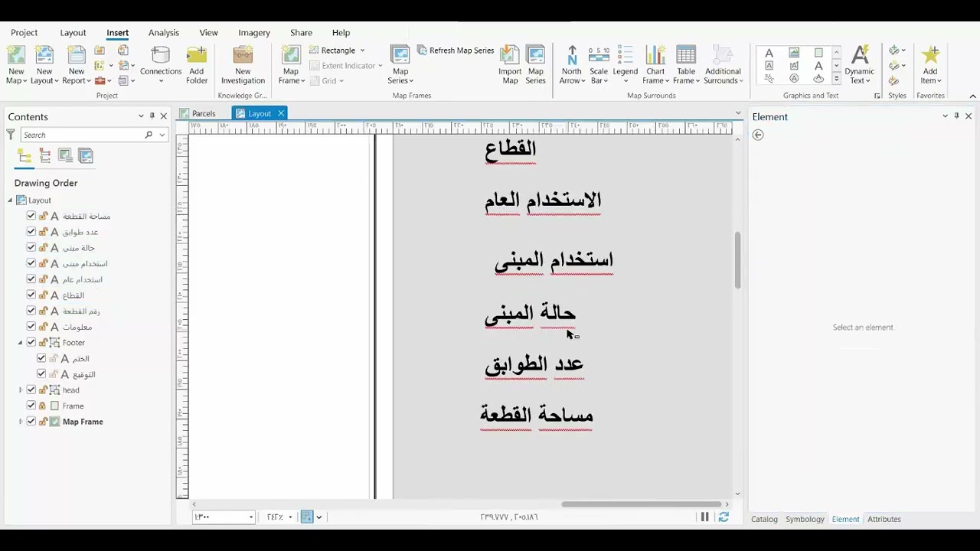
Task: Refresh the layout view
Action: [724, 517]
